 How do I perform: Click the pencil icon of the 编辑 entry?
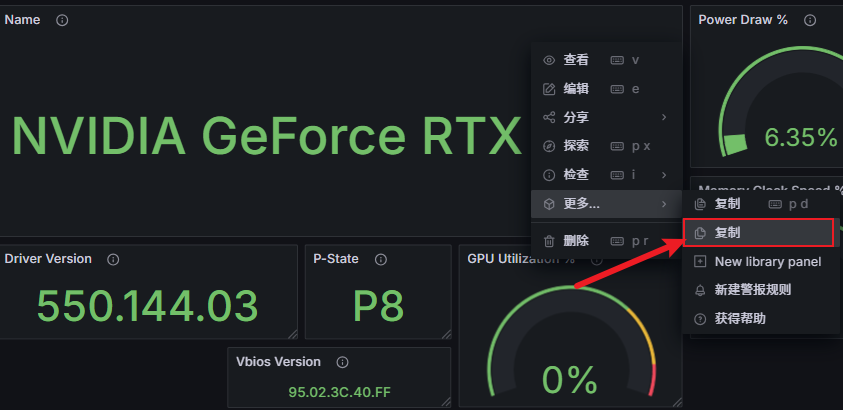click(549, 89)
